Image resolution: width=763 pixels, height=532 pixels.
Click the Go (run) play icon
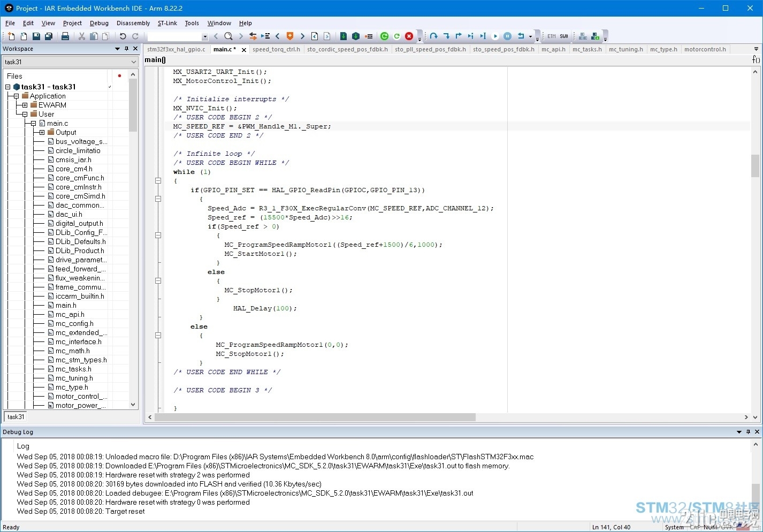pos(495,36)
